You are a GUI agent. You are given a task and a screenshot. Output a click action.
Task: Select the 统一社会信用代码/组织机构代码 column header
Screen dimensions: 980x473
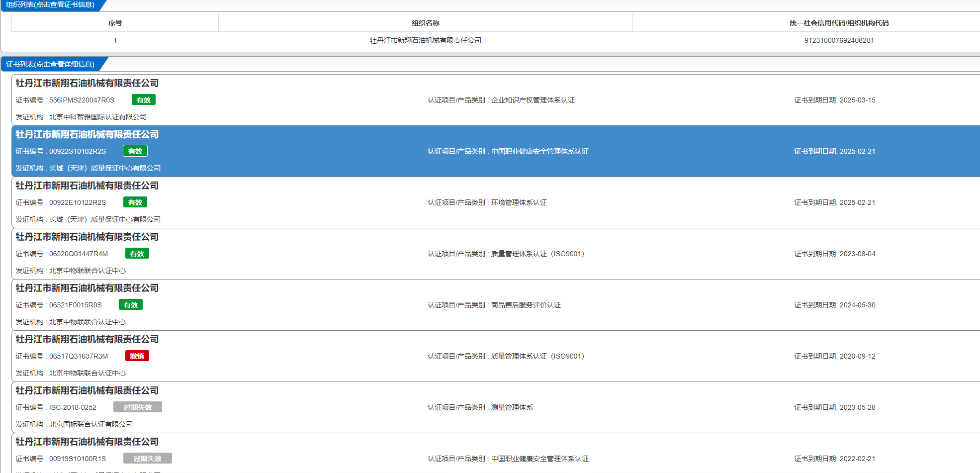point(839,23)
